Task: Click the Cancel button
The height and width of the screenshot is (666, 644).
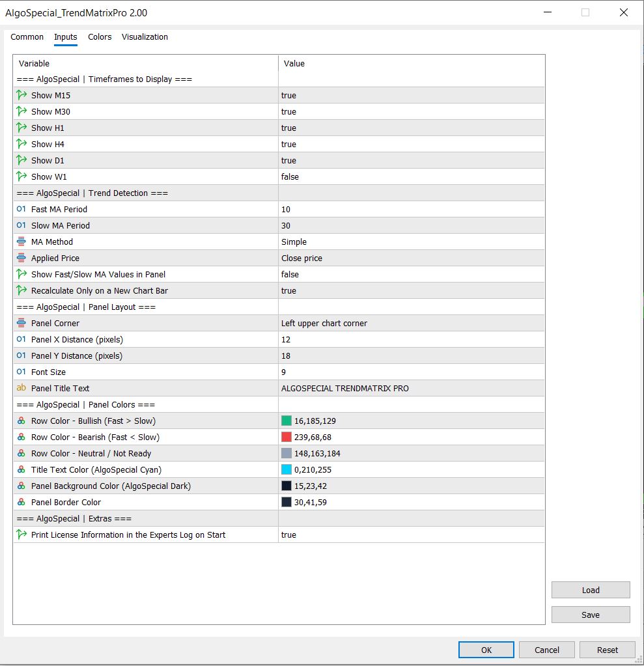Action: coord(547,650)
